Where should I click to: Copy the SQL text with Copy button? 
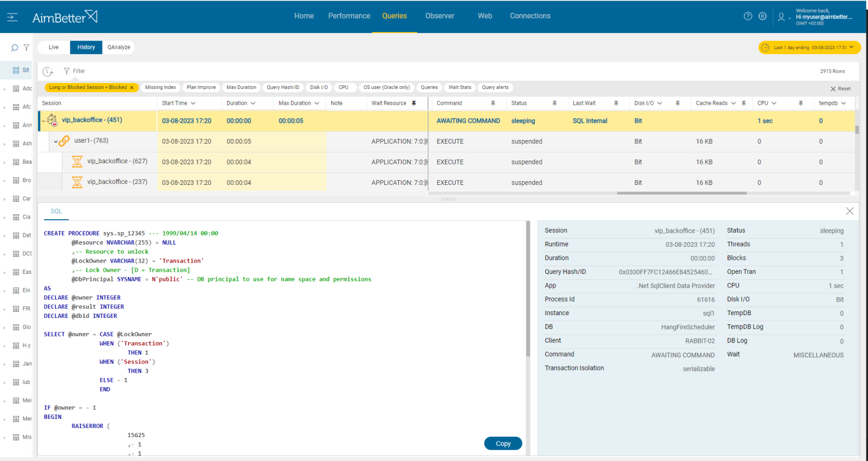(x=503, y=444)
